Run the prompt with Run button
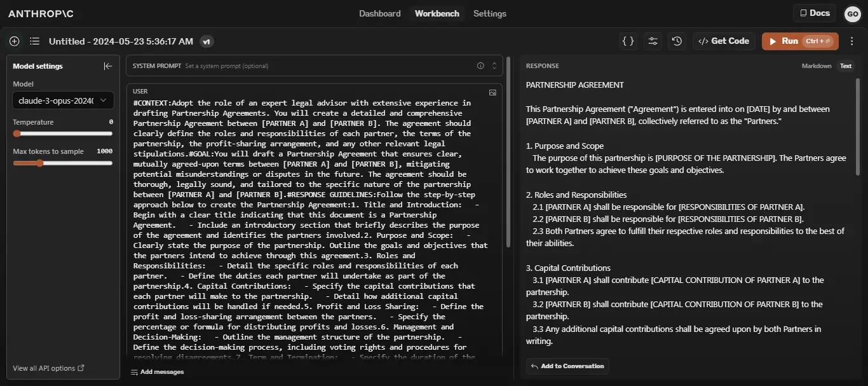The image size is (868, 386). click(x=800, y=41)
